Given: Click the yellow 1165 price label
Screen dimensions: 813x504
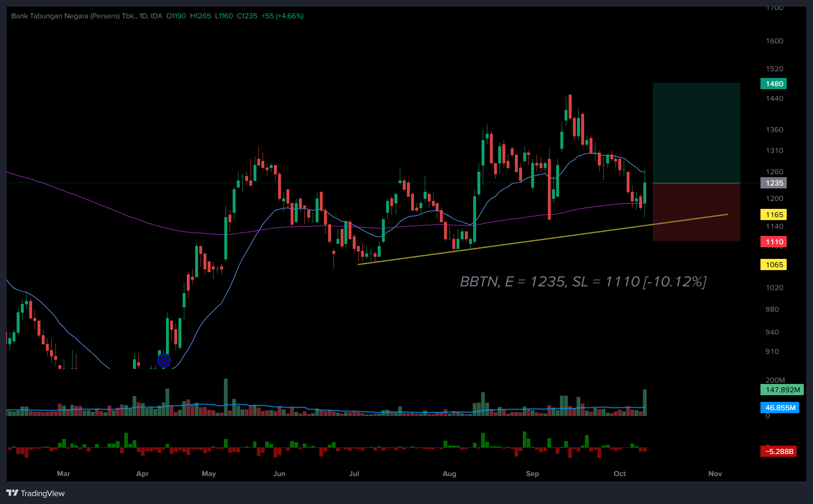Looking at the screenshot, I should click(774, 215).
